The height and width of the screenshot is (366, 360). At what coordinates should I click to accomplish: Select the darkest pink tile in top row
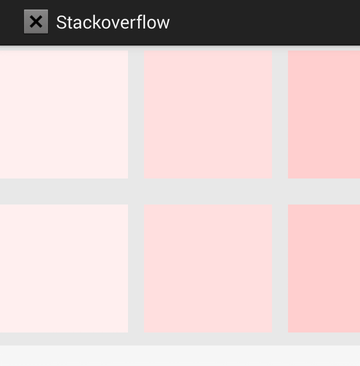pos(324,114)
